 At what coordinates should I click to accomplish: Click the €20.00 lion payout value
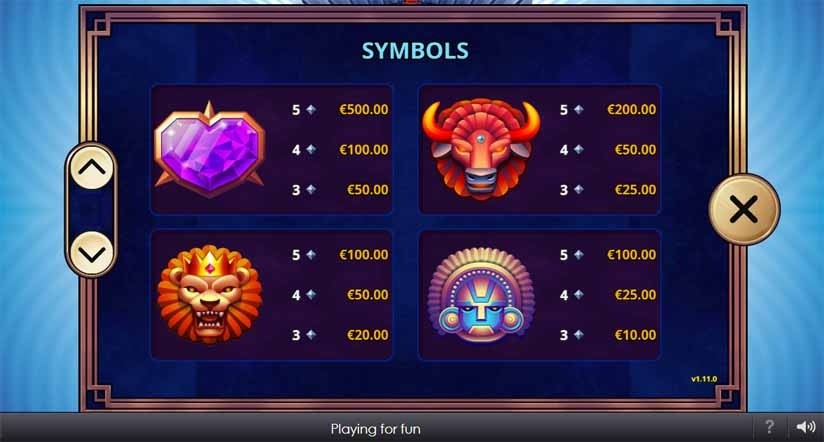click(367, 335)
